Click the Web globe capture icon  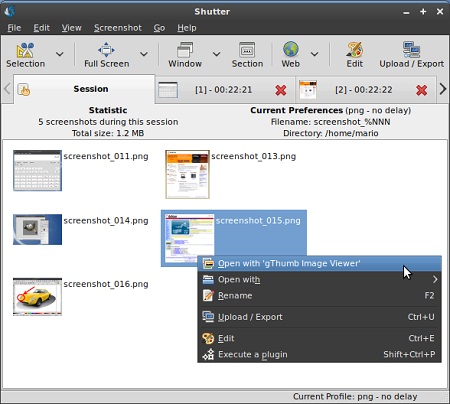click(291, 49)
